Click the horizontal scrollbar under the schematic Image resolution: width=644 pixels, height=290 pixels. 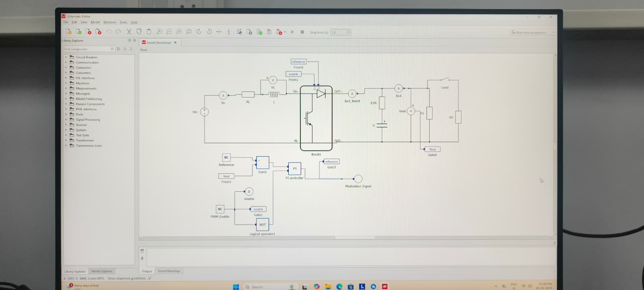346,238
